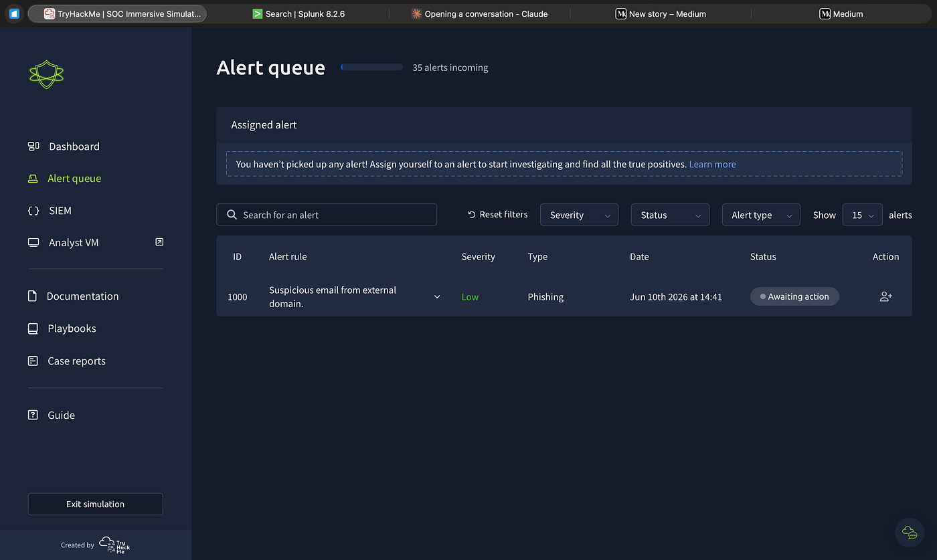This screenshot has height=560, width=937.
Task: Click the search magnifier icon
Action: (x=232, y=215)
